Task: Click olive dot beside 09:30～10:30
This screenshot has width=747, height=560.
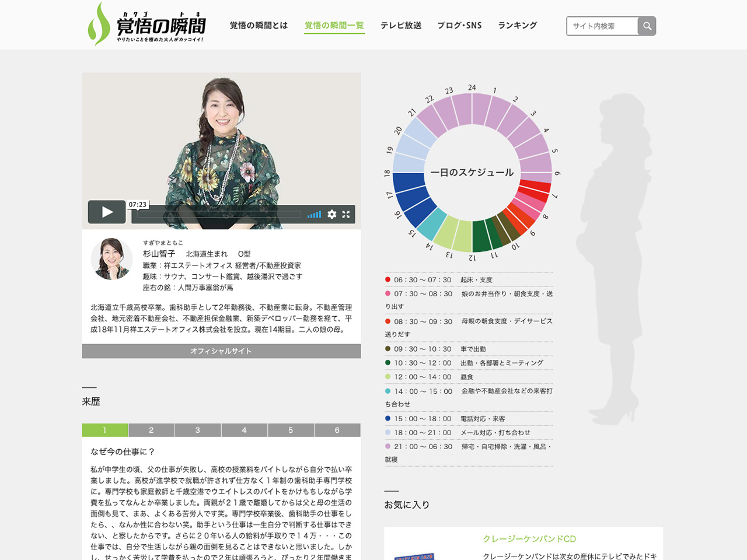Action: point(388,349)
